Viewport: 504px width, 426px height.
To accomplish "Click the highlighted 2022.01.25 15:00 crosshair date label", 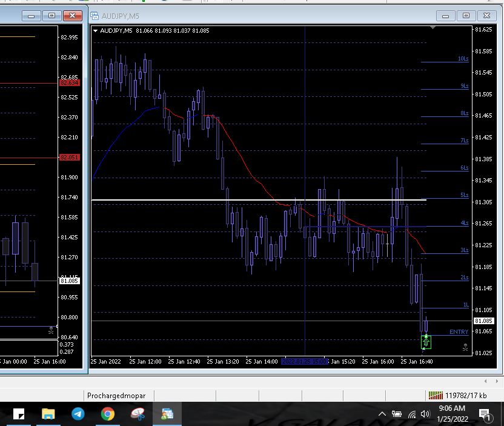I will pos(304,361).
